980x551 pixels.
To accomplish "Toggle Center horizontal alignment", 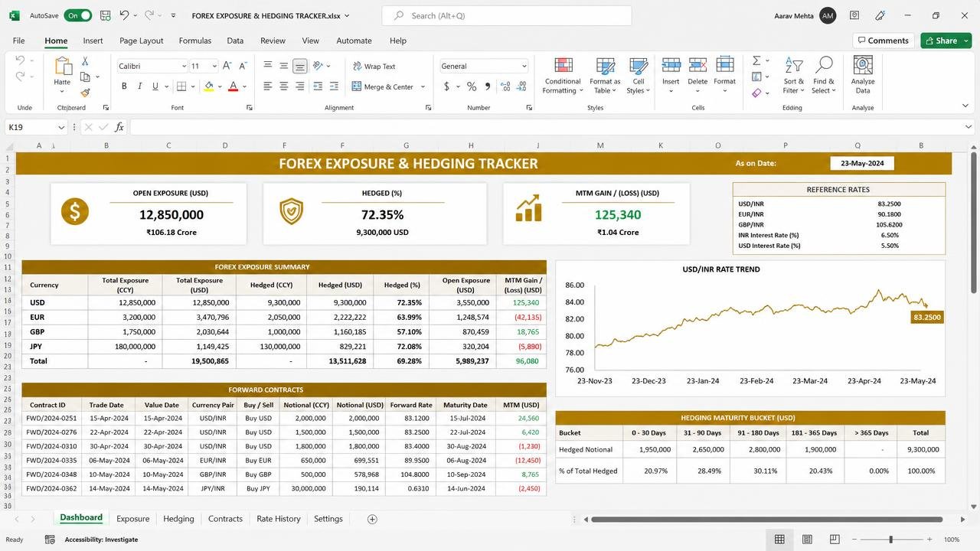I will pyautogui.click(x=283, y=86).
